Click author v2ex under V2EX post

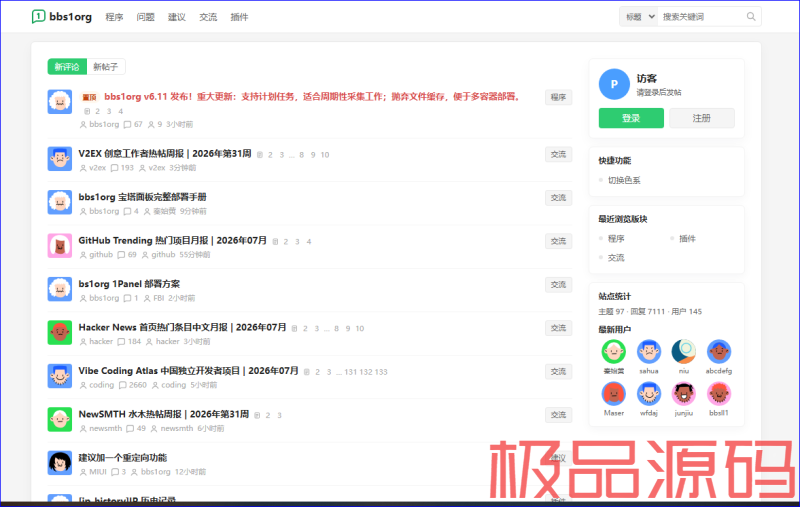[x=97, y=168]
